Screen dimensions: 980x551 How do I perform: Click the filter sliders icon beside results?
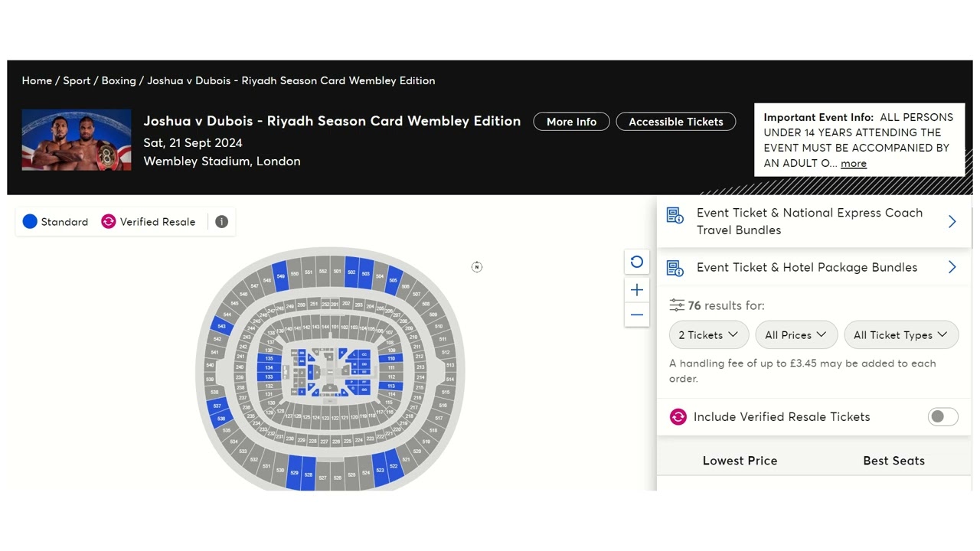pos(677,305)
